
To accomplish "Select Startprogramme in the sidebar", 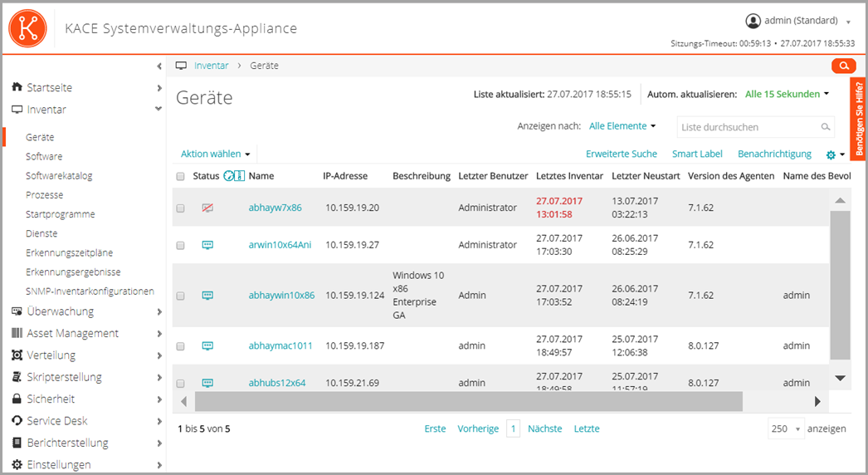I will pos(60,214).
